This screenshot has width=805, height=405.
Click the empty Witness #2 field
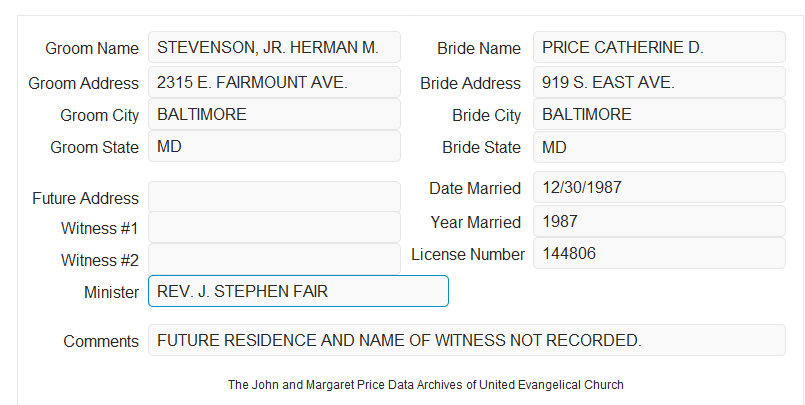click(x=274, y=259)
